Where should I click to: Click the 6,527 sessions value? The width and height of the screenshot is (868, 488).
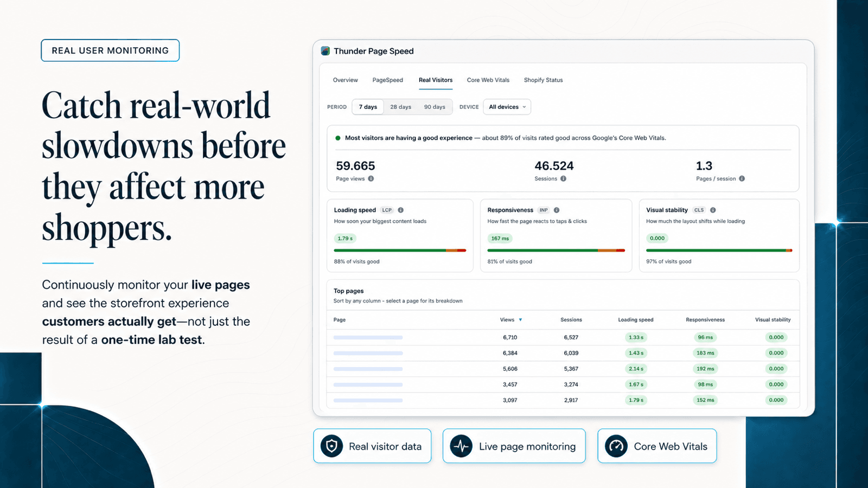pos(571,337)
